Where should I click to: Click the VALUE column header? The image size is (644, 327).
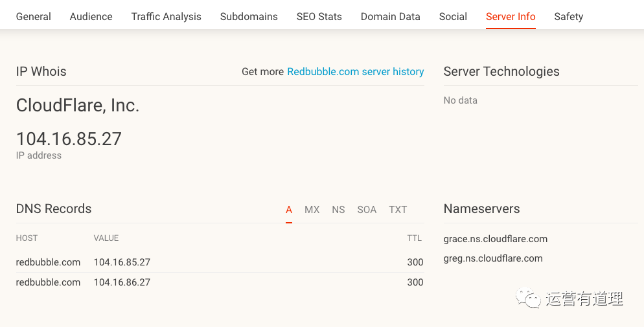point(106,238)
